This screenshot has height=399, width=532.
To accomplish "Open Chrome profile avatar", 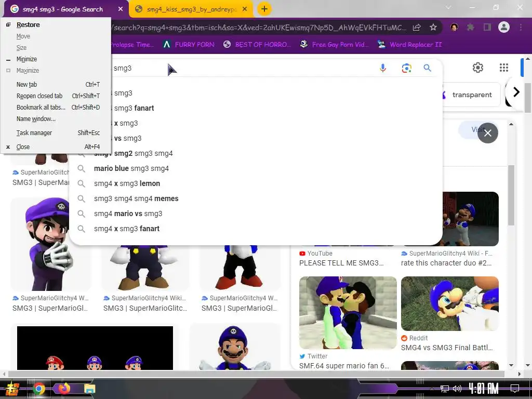I will (504, 27).
